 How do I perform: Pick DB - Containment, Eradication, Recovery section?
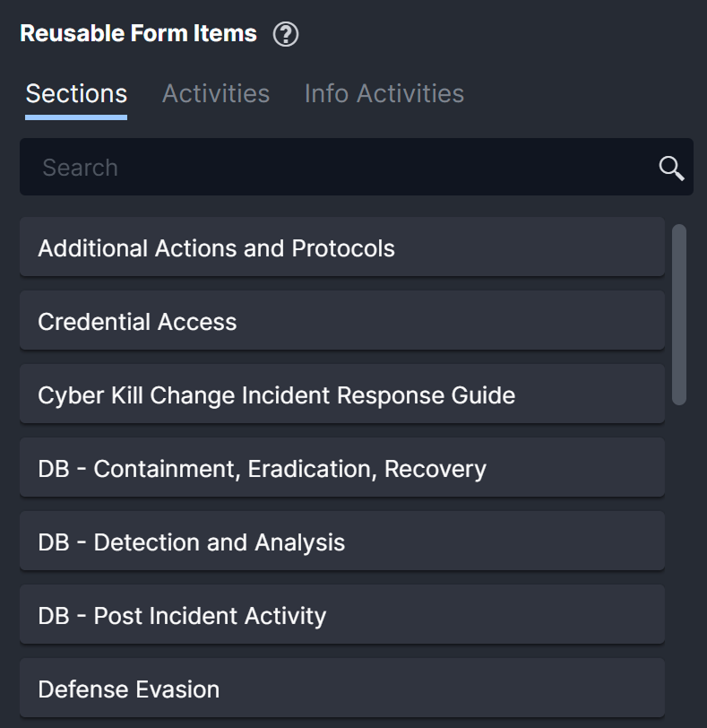tap(262, 469)
